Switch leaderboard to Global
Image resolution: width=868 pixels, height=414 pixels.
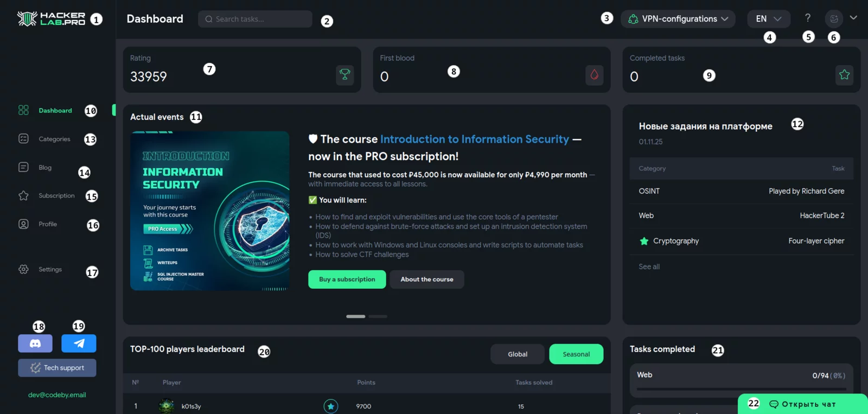[x=518, y=354]
